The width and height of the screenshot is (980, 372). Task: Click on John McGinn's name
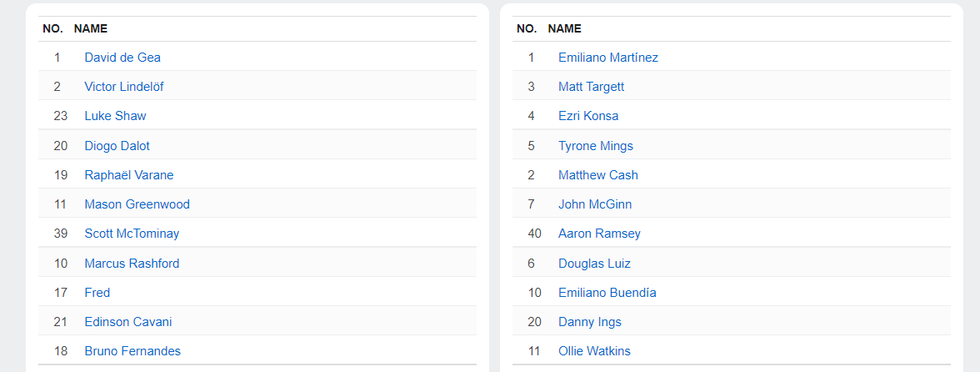coord(595,204)
